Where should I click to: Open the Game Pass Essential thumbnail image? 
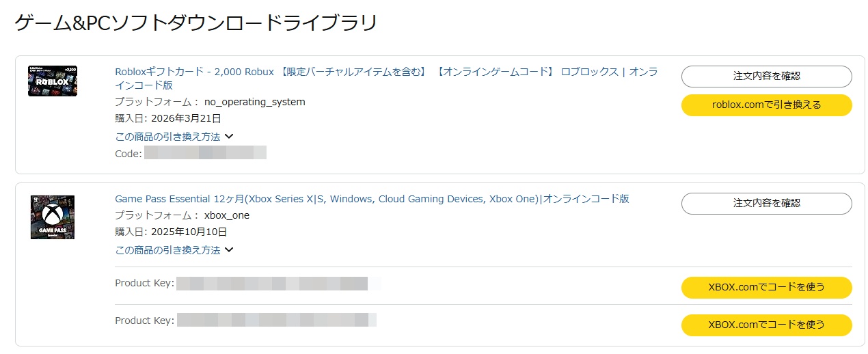point(53,217)
